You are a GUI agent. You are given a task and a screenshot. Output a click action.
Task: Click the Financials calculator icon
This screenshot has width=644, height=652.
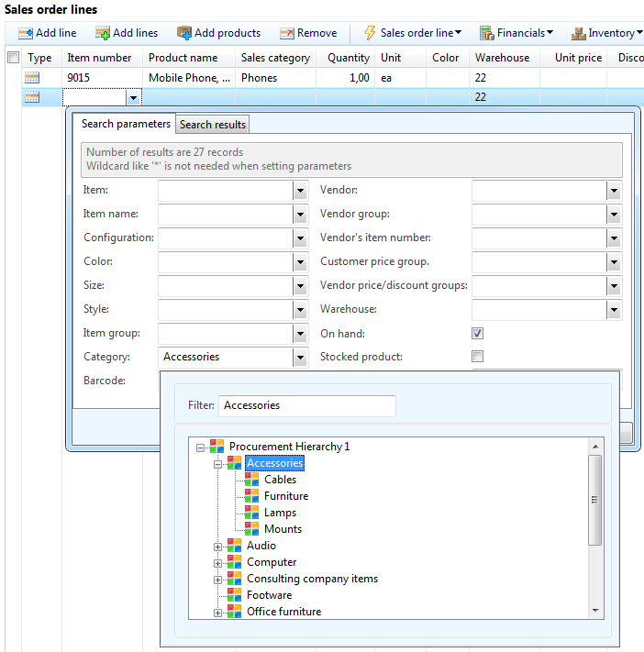[x=487, y=33]
